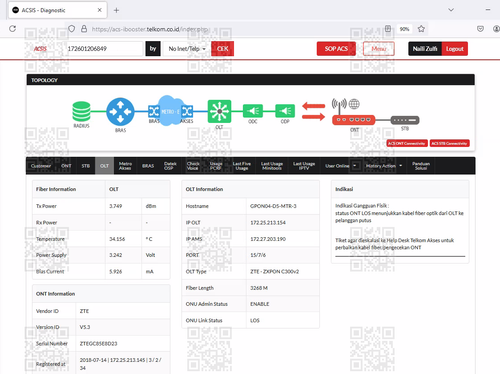Open the Metro Akses tab
Viewport: 500px width, 374px height.
125,166
